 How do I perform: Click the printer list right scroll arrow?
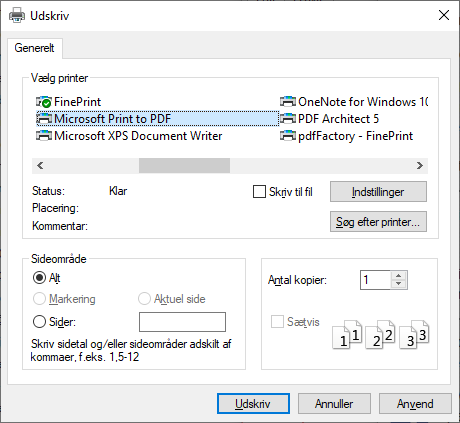click(x=420, y=166)
